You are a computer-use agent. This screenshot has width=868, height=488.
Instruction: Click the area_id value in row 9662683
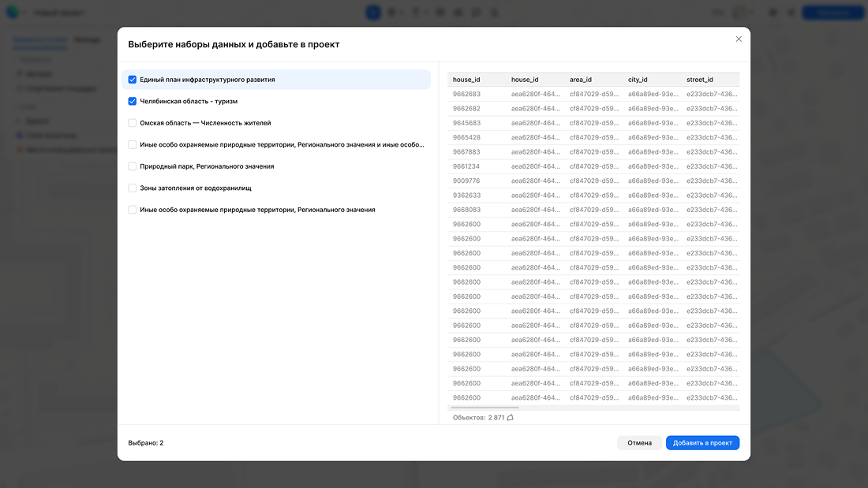pos(594,94)
